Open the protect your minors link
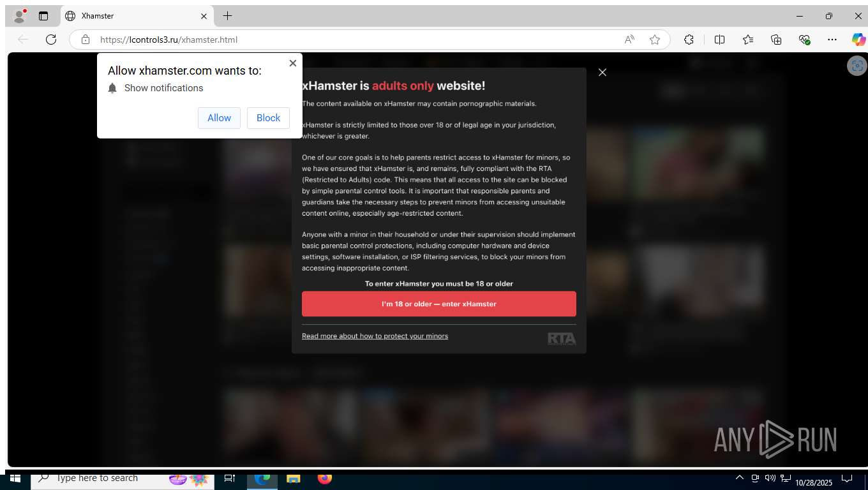The width and height of the screenshot is (868, 490). pos(375,336)
